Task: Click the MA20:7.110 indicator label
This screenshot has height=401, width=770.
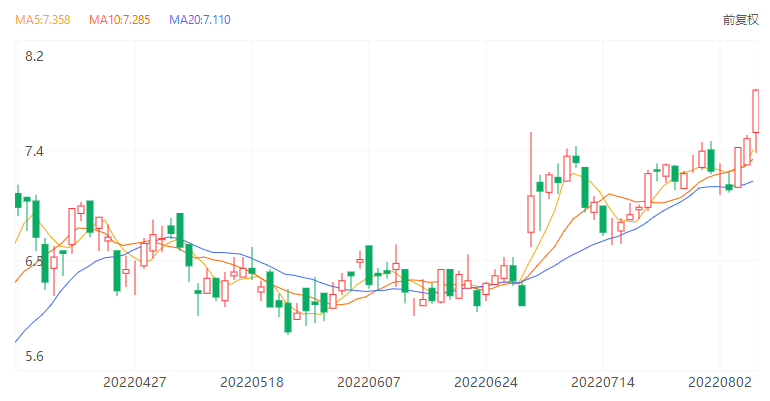Action: pos(199,20)
